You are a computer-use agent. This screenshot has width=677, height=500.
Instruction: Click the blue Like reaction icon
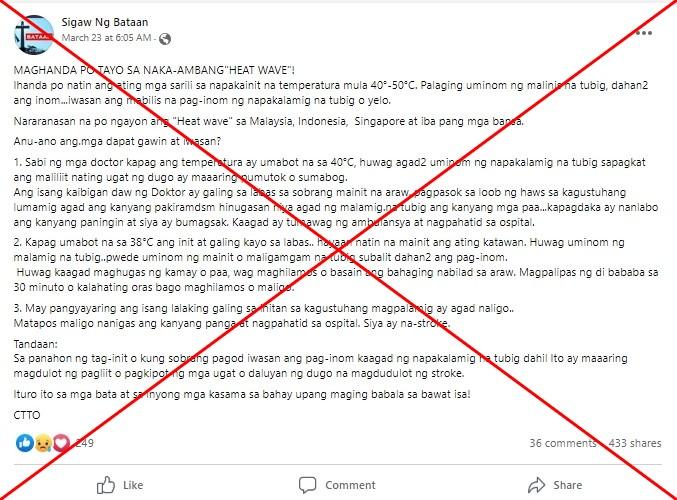coord(25,443)
